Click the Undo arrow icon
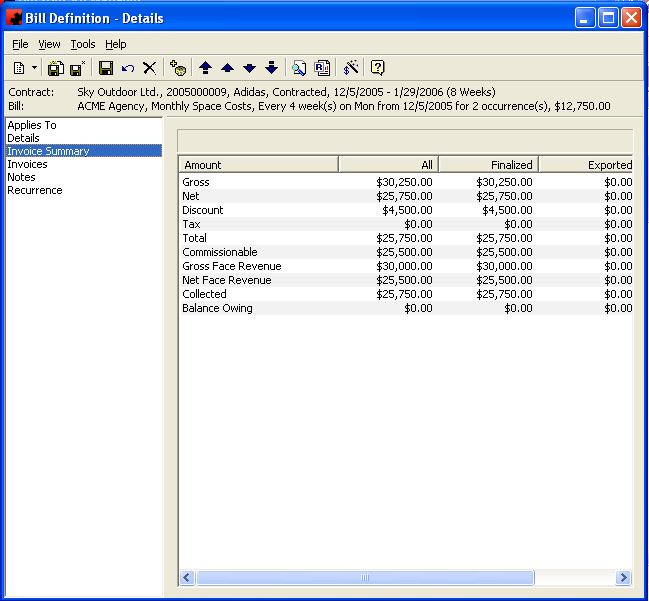Screen dimensions: 649x601 (x=127, y=68)
